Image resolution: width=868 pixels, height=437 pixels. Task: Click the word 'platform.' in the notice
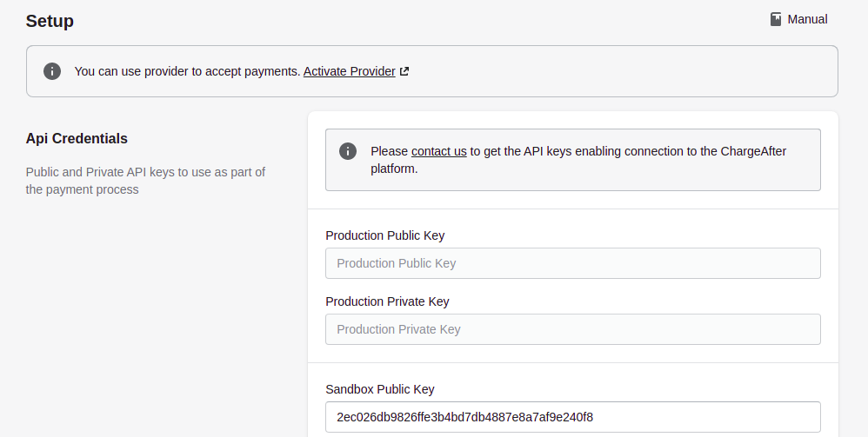394,169
